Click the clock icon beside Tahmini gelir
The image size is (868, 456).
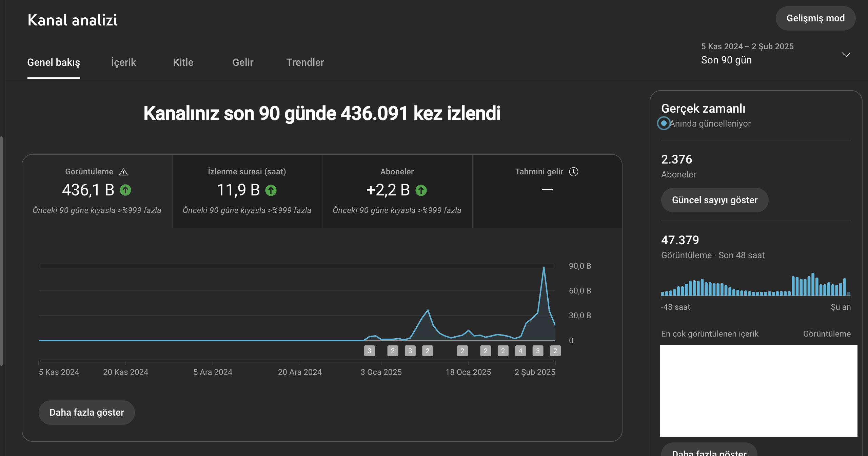[574, 172]
